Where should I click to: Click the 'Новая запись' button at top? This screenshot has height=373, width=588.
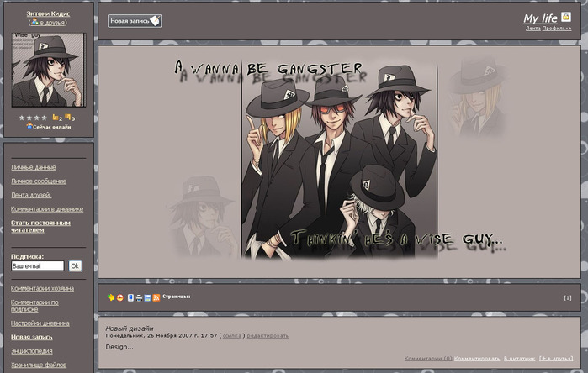pyautogui.click(x=135, y=21)
